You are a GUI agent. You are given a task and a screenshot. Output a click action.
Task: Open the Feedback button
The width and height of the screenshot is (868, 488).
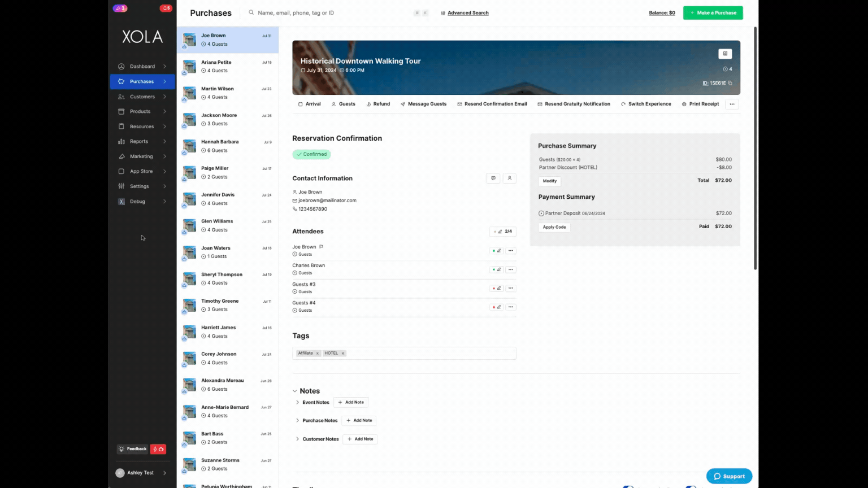133,449
